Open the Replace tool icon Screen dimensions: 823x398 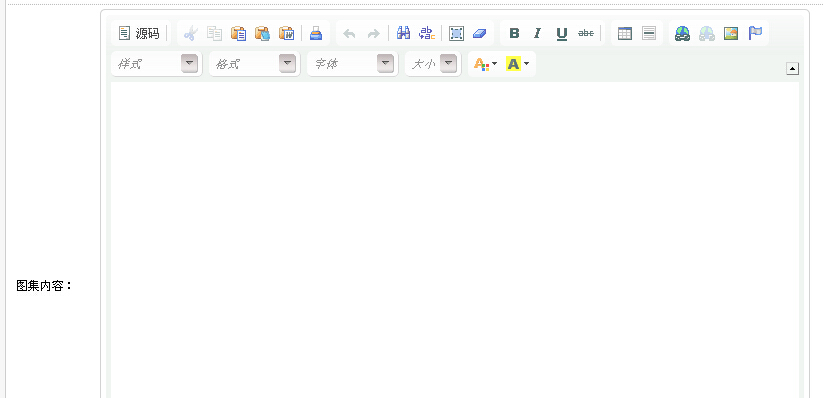pyautogui.click(x=427, y=34)
